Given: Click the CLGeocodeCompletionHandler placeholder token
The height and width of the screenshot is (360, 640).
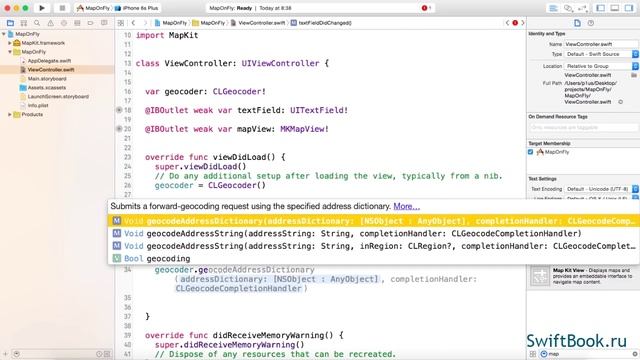Looking at the screenshot, I should [x=238, y=289].
